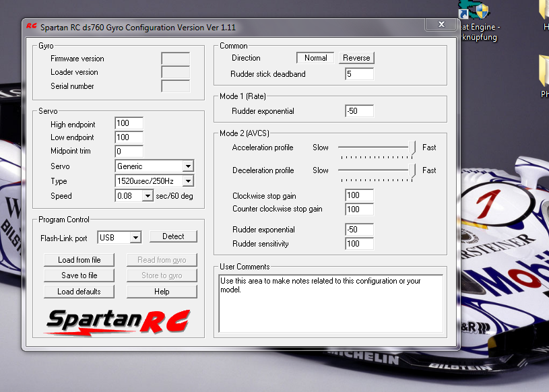This screenshot has height=392, width=549.
Task: Open the Help button
Action: [x=162, y=292]
